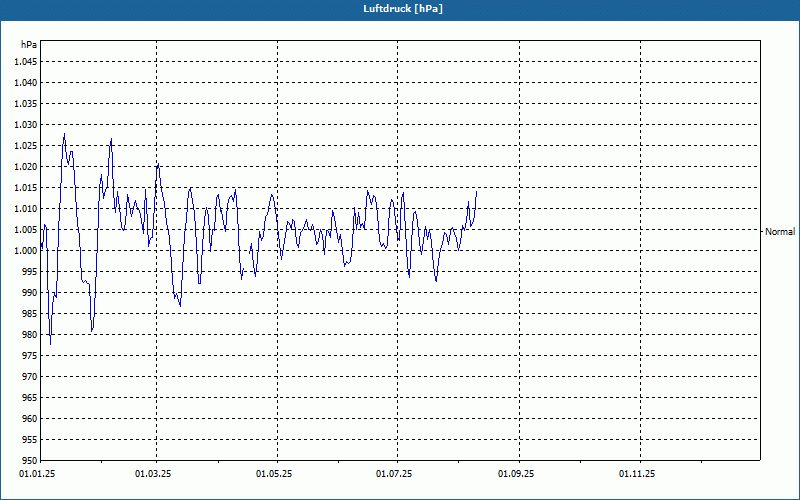The image size is (800, 500).
Task: Click the Luftdruck [hPa] chart title
Action: (403, 9)
